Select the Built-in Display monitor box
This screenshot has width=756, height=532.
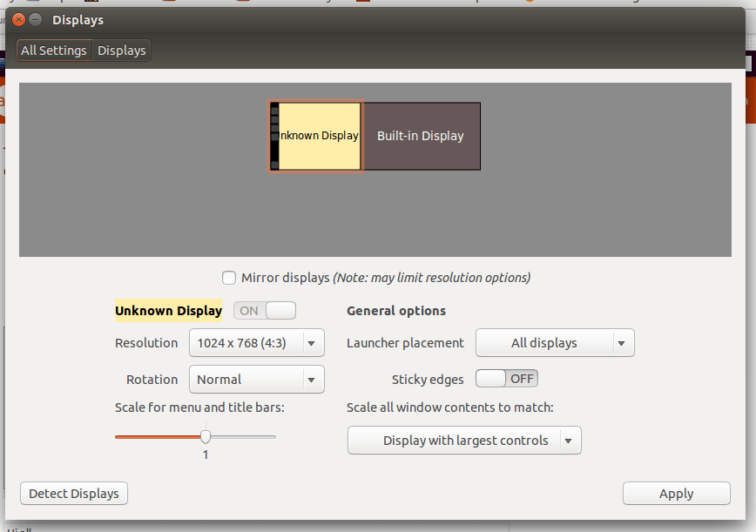(421, 137)
